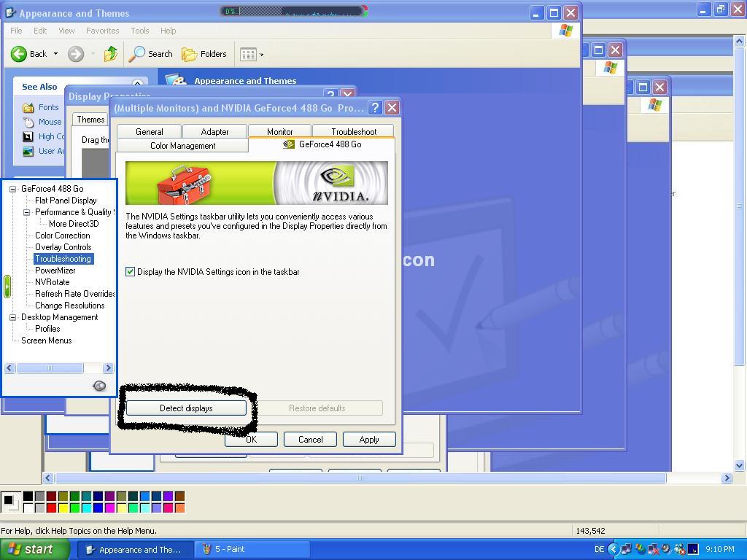Click the Views toolbar icon
747x560 pixels.
tap(248, 54)
